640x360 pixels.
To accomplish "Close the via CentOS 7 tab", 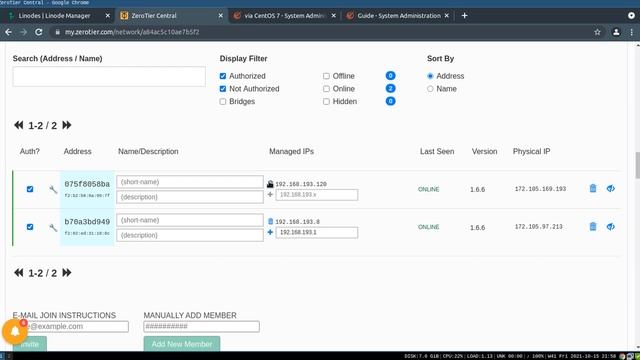I will 334,16.
